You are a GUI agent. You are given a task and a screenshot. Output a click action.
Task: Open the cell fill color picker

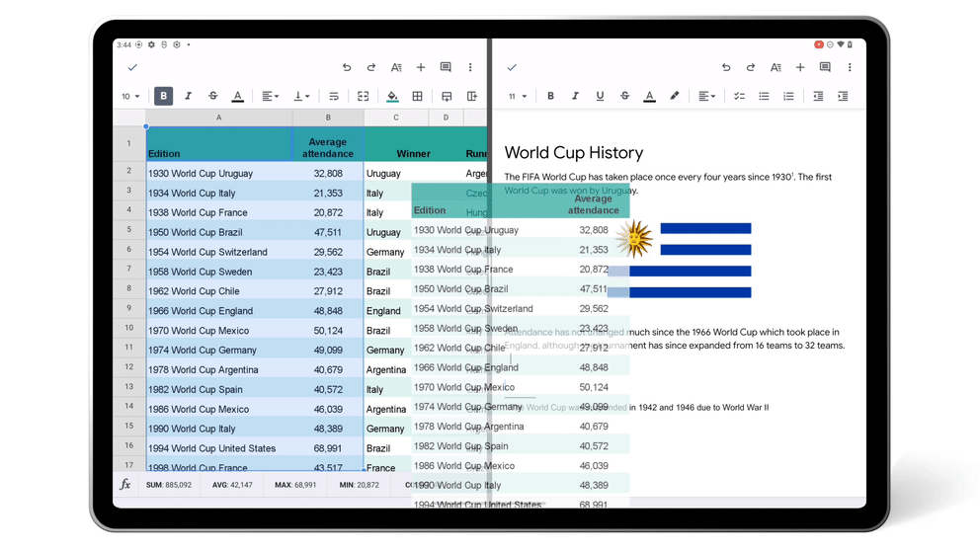pyautogui.click(x=392, y=96)
